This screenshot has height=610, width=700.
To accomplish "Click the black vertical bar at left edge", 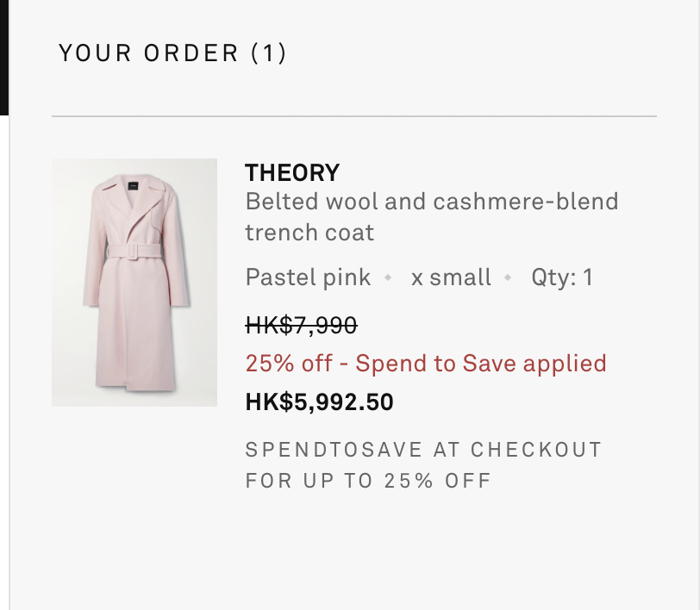I will tap(4, 58).
